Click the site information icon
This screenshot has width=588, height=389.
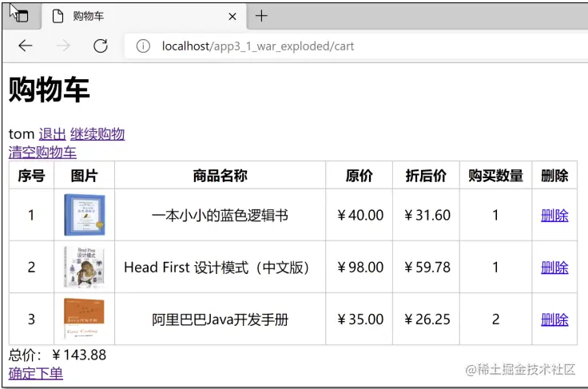[x=143, y=46]
